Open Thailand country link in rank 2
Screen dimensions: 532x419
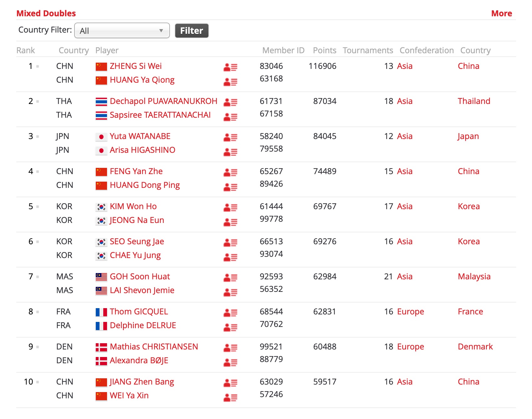click(x=474, y=101)
